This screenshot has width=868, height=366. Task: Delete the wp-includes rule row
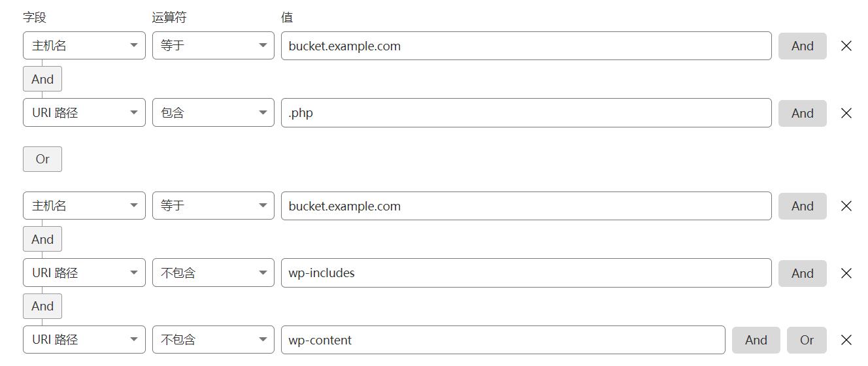pyautogui.click(x=846, y=273)
